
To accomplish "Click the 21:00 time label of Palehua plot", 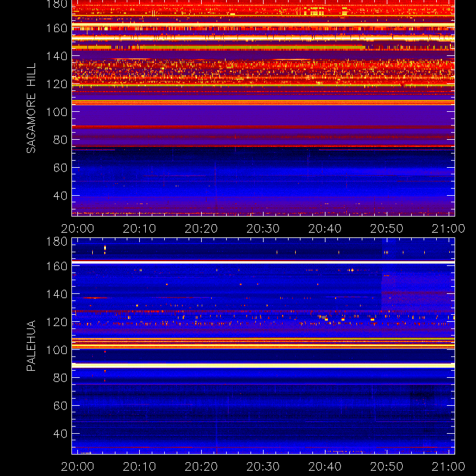I will tap(449, 466).
